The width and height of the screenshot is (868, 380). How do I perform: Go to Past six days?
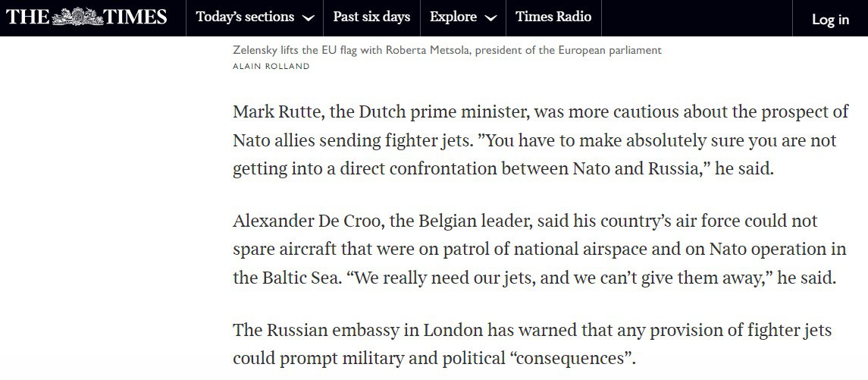click(371, 17)
